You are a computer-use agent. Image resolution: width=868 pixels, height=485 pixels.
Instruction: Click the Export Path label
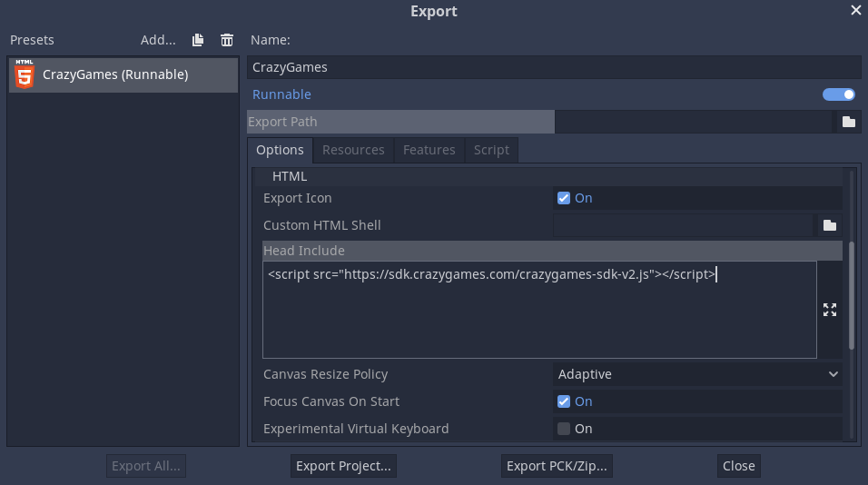282,122
